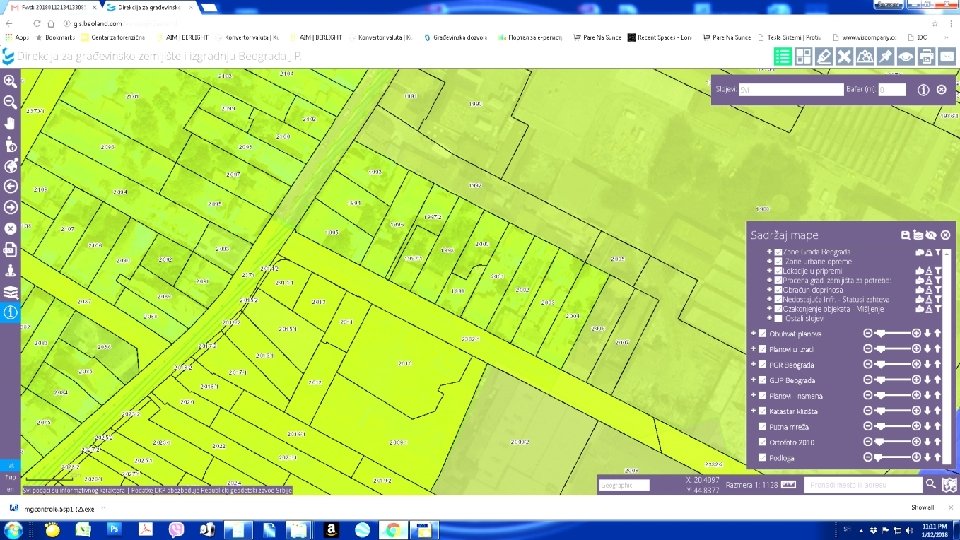Save map content disk icon
This screenshot has width=960, height=540.
(x=906, y=235)
